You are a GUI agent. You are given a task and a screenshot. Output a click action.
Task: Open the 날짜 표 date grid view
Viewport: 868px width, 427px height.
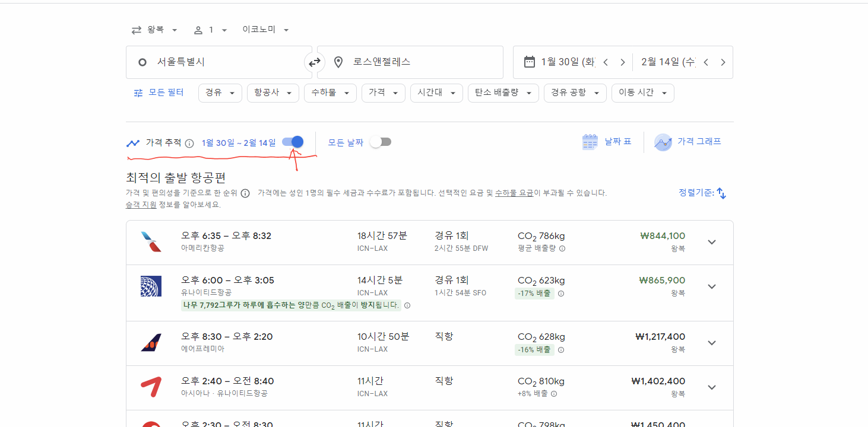coord(607,142)
